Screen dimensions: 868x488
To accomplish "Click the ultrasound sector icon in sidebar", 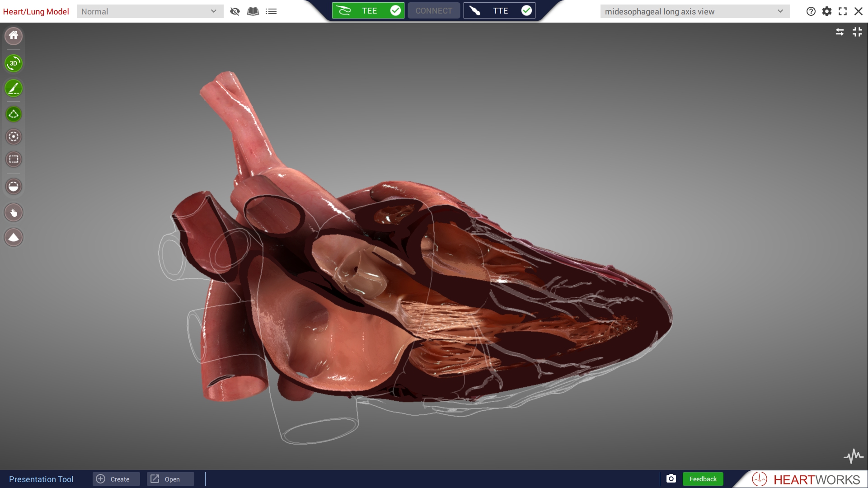I will (x=14, y=237).
